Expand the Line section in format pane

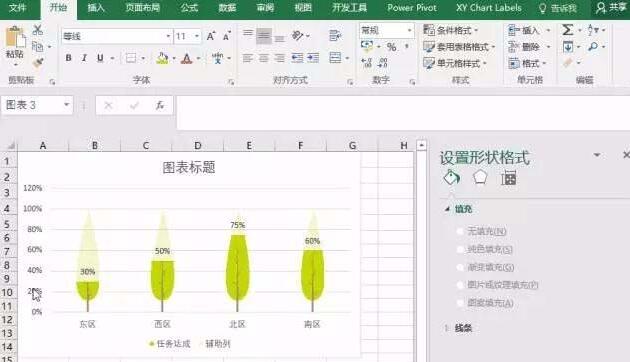[447, 328]
